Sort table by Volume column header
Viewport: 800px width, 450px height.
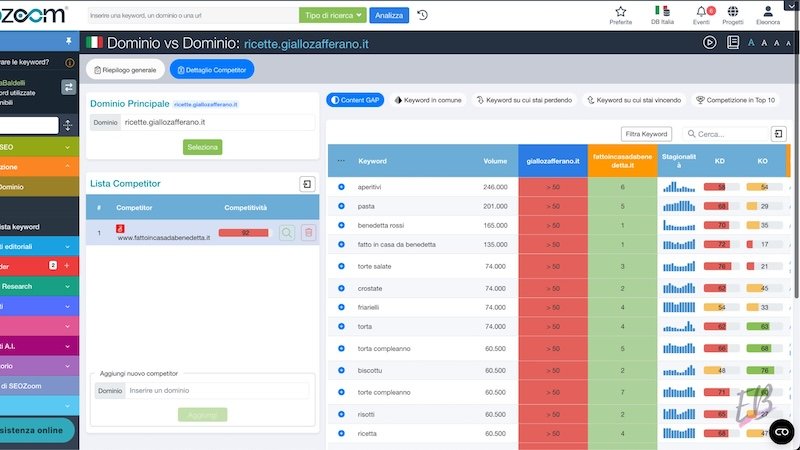495,161
